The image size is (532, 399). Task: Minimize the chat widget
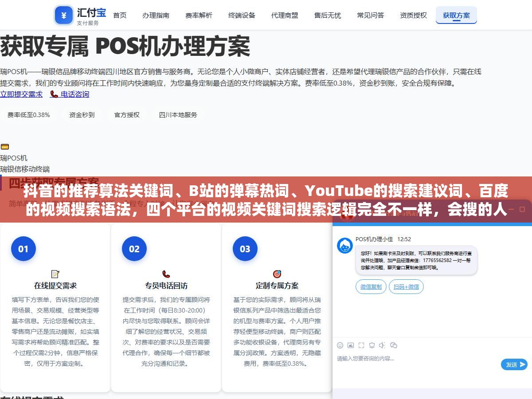511,208
